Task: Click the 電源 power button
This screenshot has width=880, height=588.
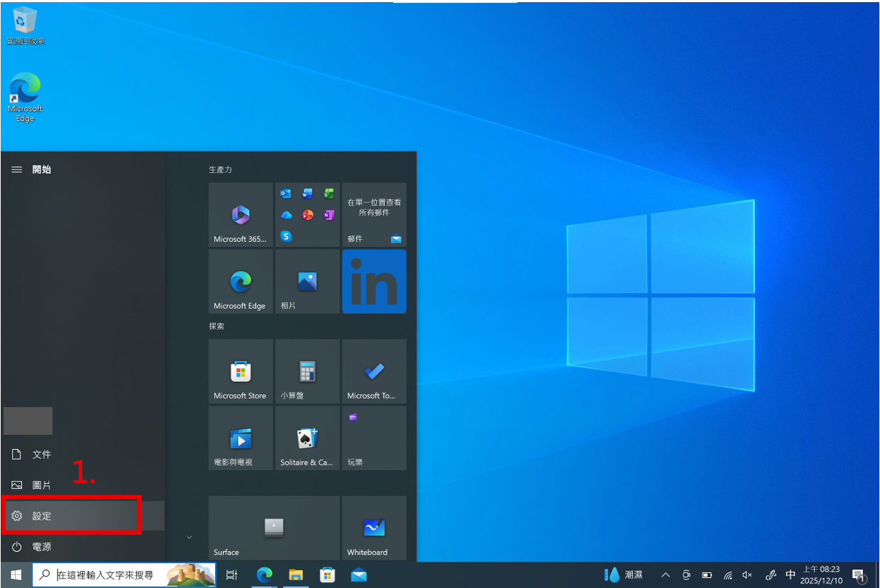Action: point(41,547)
